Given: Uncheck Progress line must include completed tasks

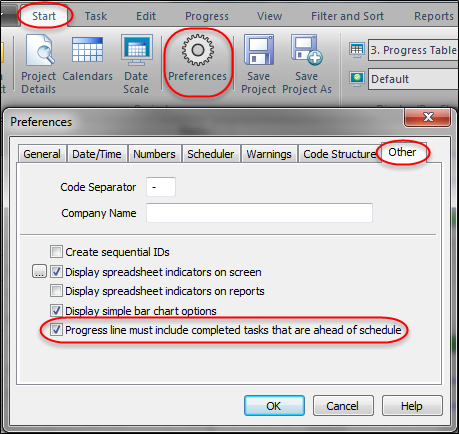Looking at the screenshot, I should [x=56, y=330].
